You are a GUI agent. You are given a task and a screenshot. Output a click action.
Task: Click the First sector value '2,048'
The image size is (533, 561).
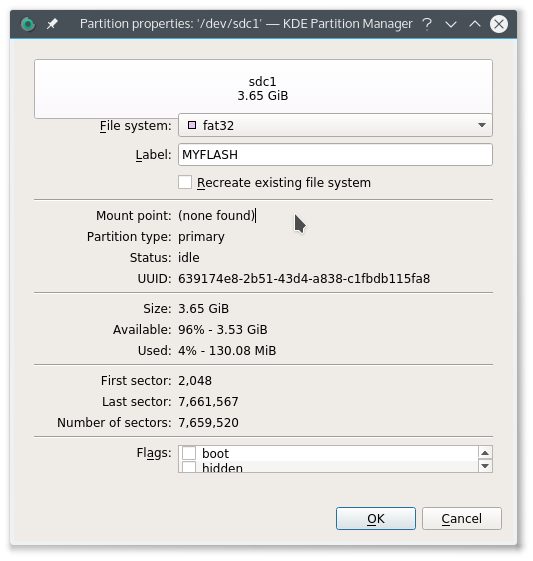(195, 381)
